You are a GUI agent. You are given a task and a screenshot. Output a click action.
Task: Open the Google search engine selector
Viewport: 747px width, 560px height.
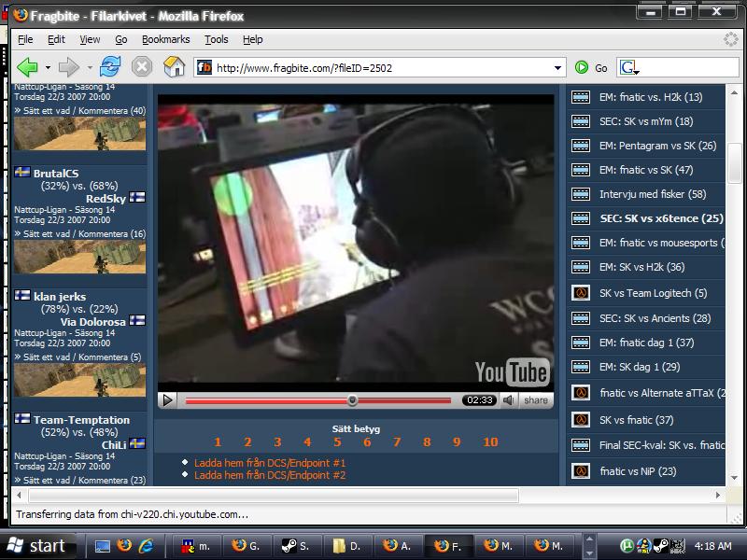629,67
